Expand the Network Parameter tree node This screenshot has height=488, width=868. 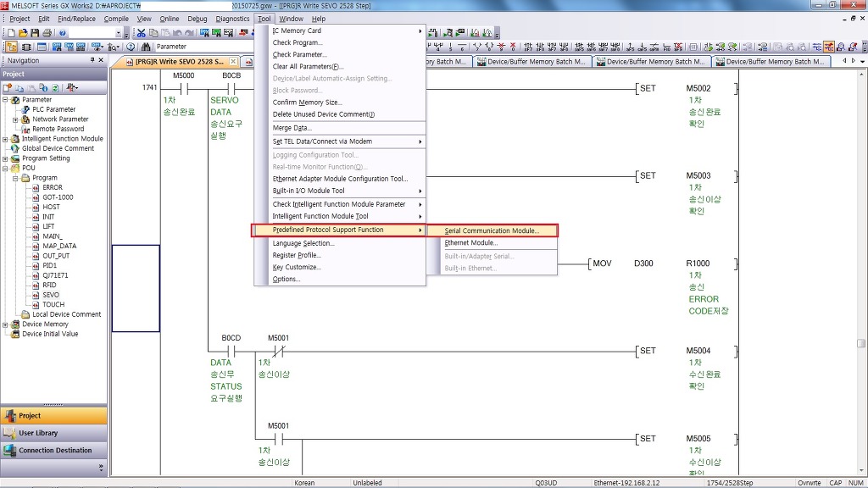pos(15,119)
